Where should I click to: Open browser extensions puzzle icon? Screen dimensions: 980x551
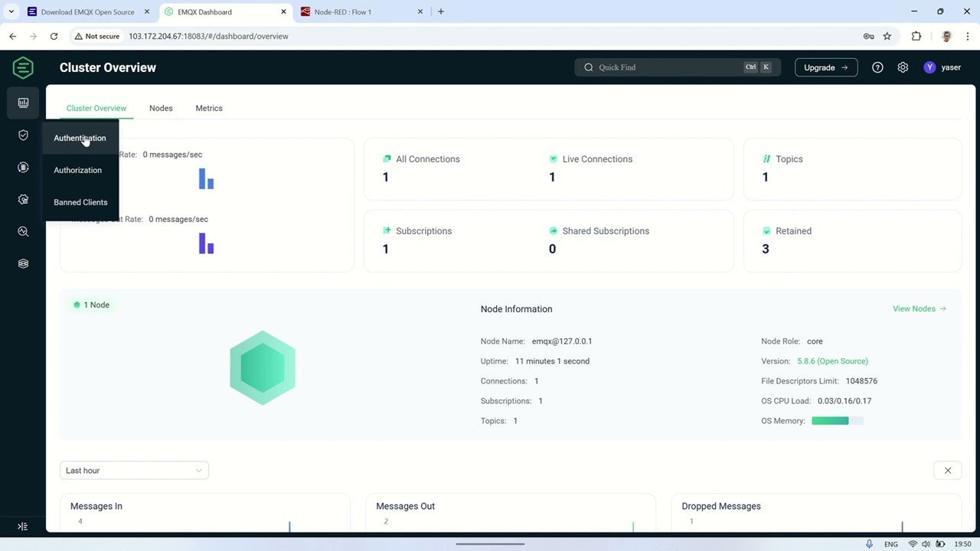pyautogui.click(x=916, y=36)
